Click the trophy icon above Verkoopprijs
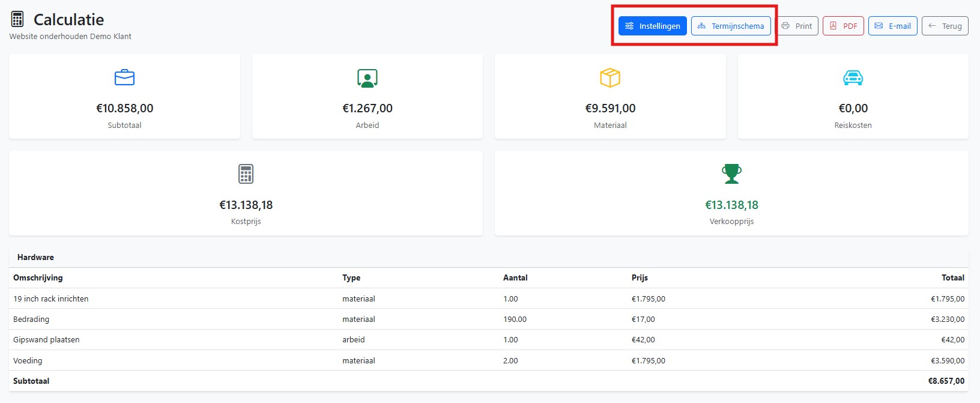The width and height of the screenshot is (980, 403). (731, 174)
